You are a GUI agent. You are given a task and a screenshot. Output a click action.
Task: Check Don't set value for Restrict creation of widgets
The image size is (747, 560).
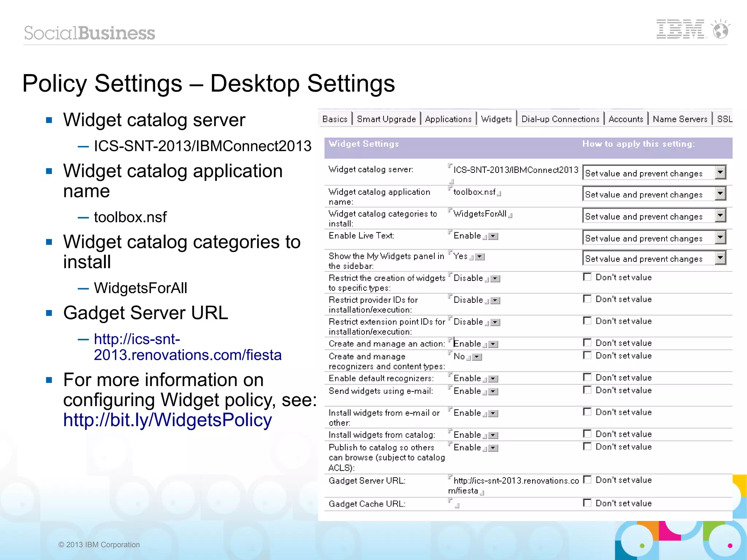587,277
